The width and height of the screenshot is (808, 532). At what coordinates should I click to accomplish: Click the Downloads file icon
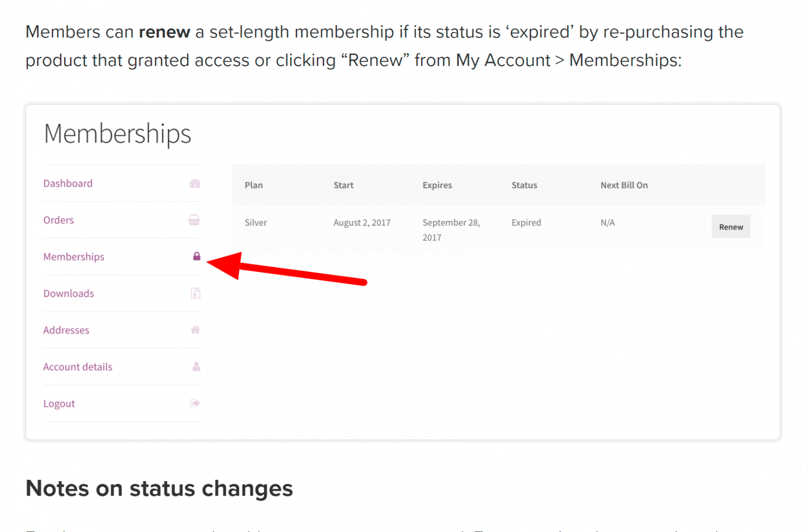point(196,293)
